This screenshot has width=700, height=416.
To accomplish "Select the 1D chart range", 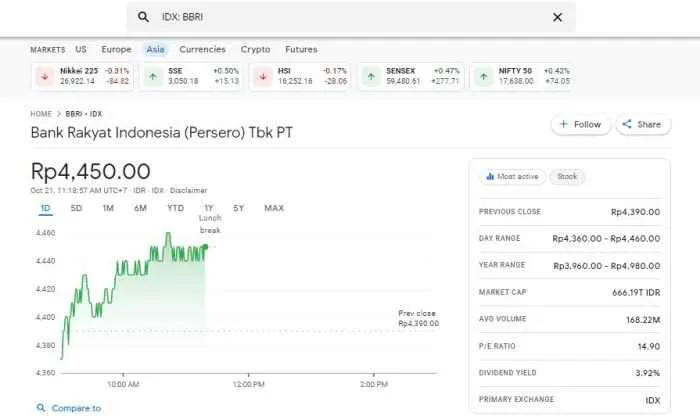I will [45, 208].
